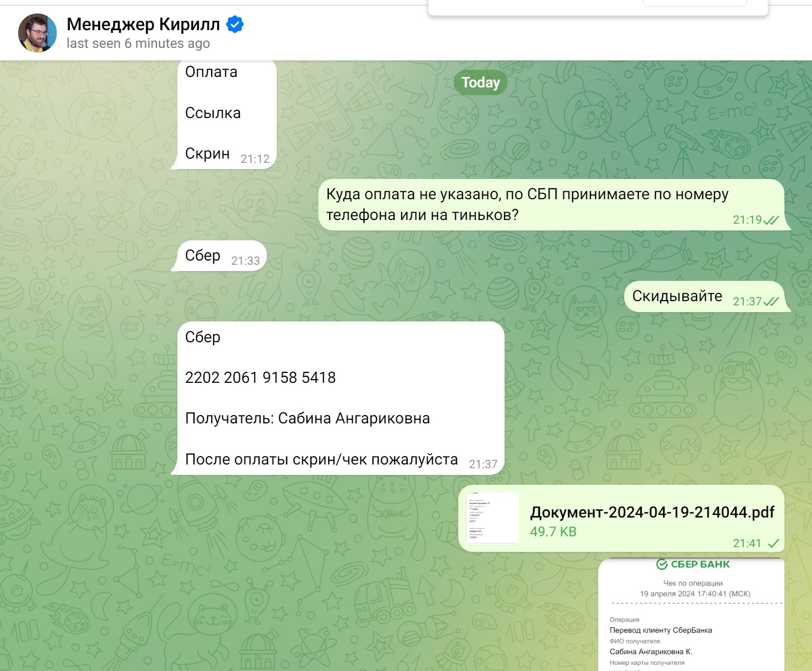This screenshot has width=812, height=671.
Task: Select the word 'Оплата' in the first message
Action: tap(211, 72)
